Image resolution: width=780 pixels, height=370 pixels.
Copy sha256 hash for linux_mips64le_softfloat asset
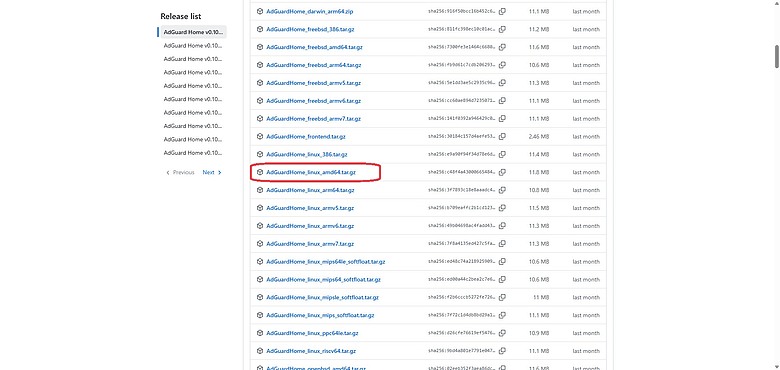click(502, 262)
